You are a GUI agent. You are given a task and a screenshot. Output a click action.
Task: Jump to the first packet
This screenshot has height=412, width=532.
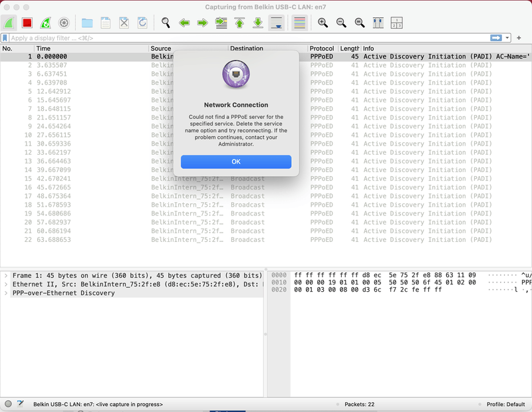(x=239, y=23)
